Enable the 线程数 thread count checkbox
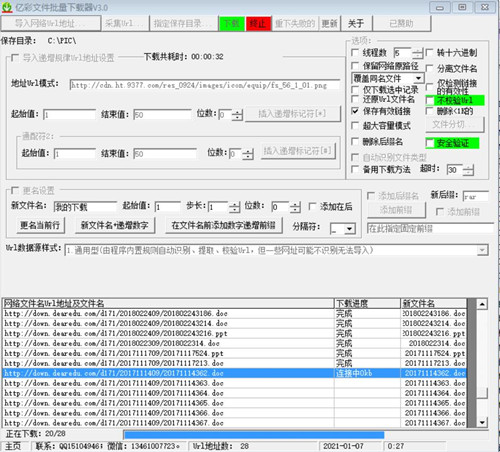500x452 pixels. tap(355, 52)
